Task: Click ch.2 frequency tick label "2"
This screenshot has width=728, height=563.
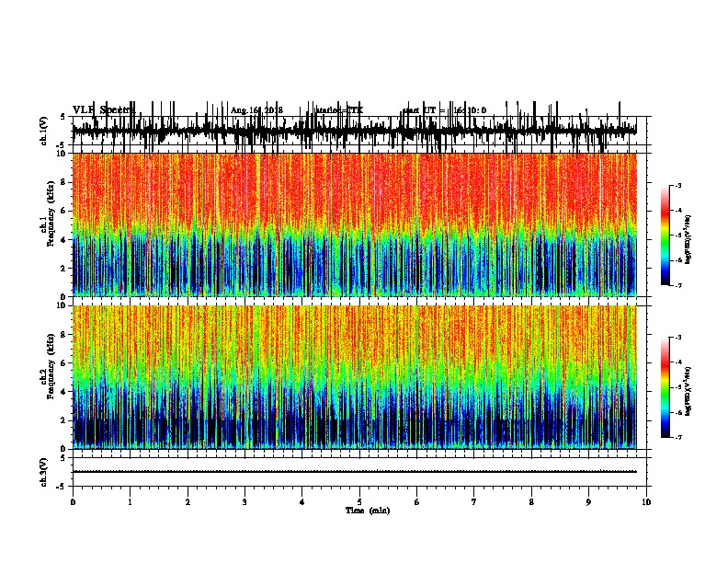Action: pos(65,420)
